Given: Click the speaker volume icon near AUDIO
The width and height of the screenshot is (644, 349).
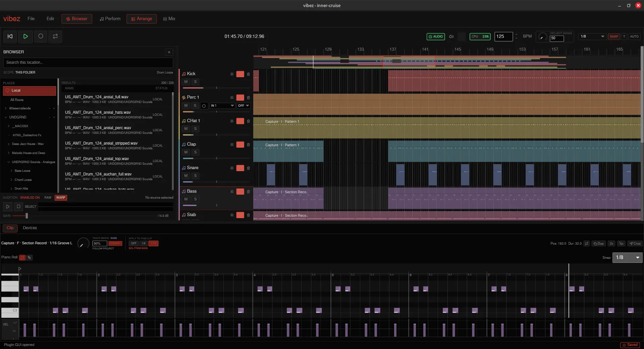Looking at the screenshot, I should click(451, 37).
